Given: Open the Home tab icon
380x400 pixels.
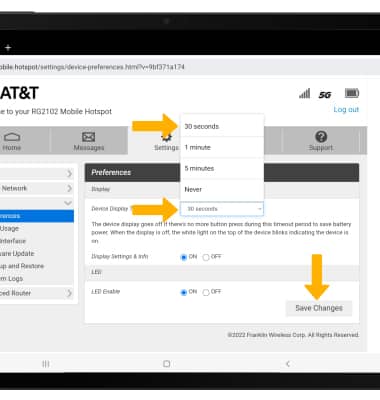Looking at the screenshot, I should pos(12,137).
